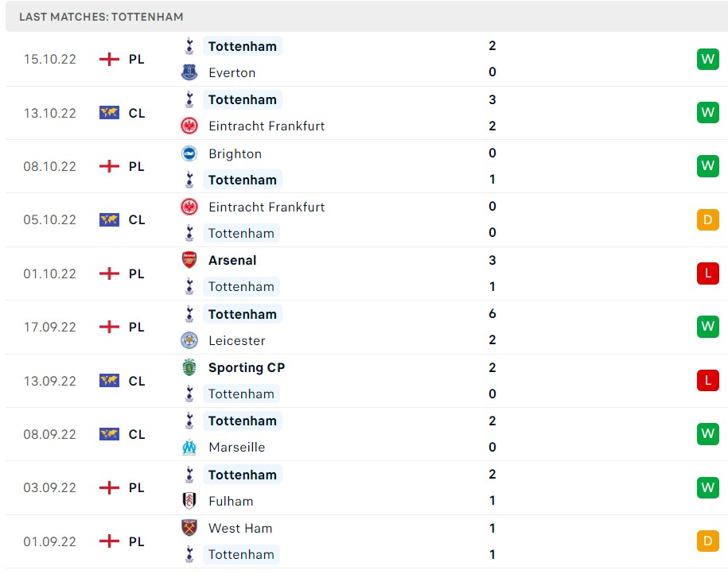Click the Tottenham club crest next to Everton match
The height and width of the screenshot is (574, 728).
click(189, 46)
